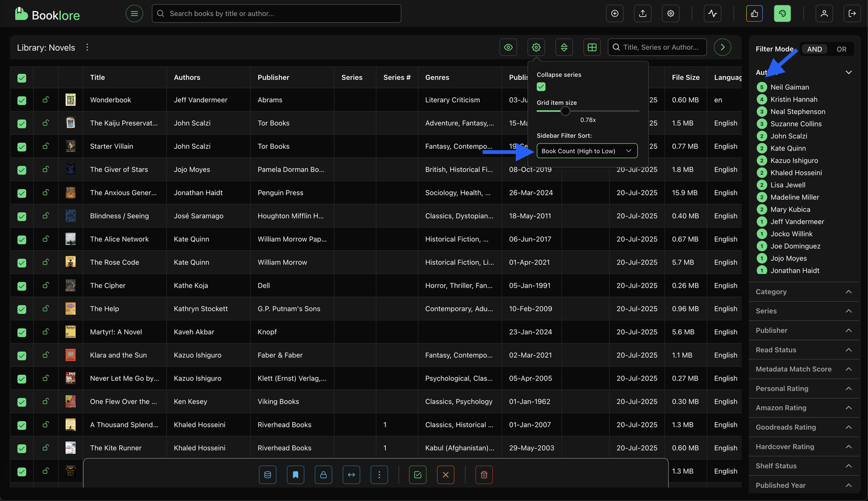
Task: Open the activity monitor icon
Action: [x=712, y=13]
